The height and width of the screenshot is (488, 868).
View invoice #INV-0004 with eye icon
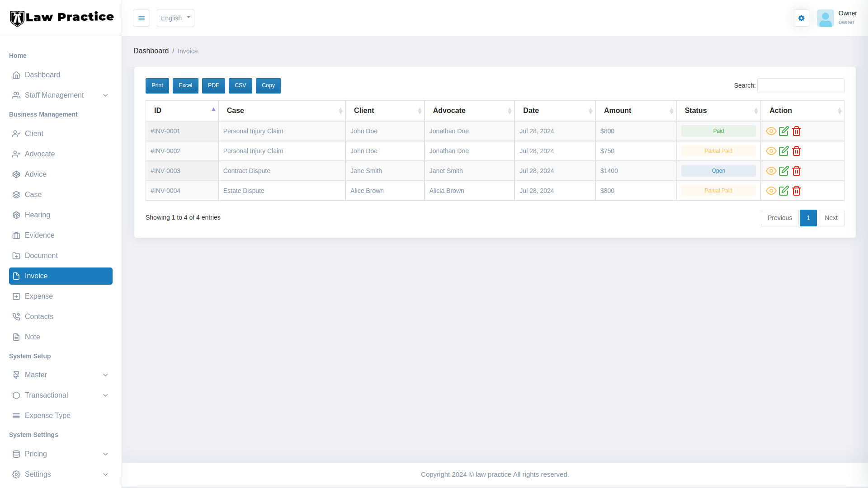pyautogui.click(x=771, y=191)
